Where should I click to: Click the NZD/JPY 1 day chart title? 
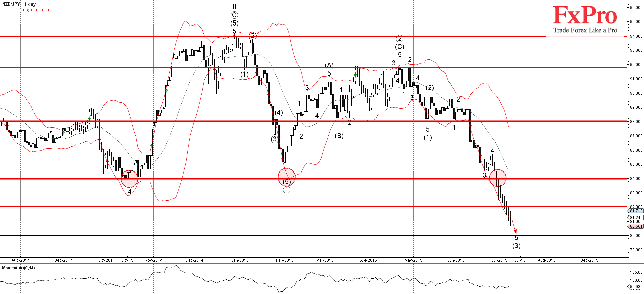pos(19,4)
